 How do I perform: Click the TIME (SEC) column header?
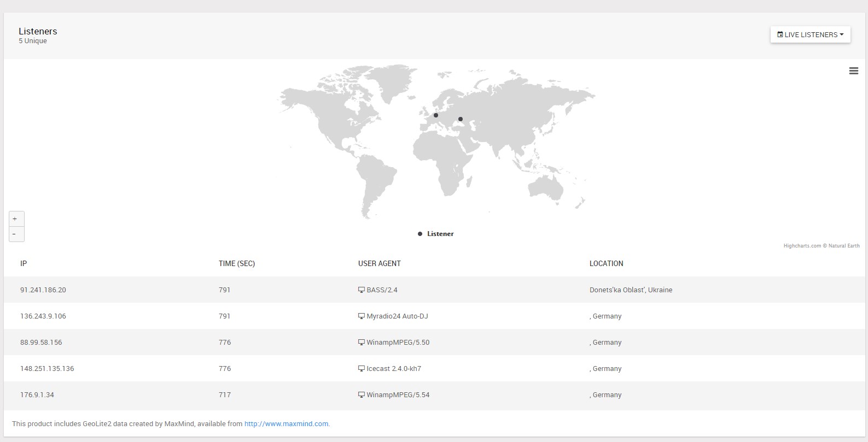pos(237,263)
